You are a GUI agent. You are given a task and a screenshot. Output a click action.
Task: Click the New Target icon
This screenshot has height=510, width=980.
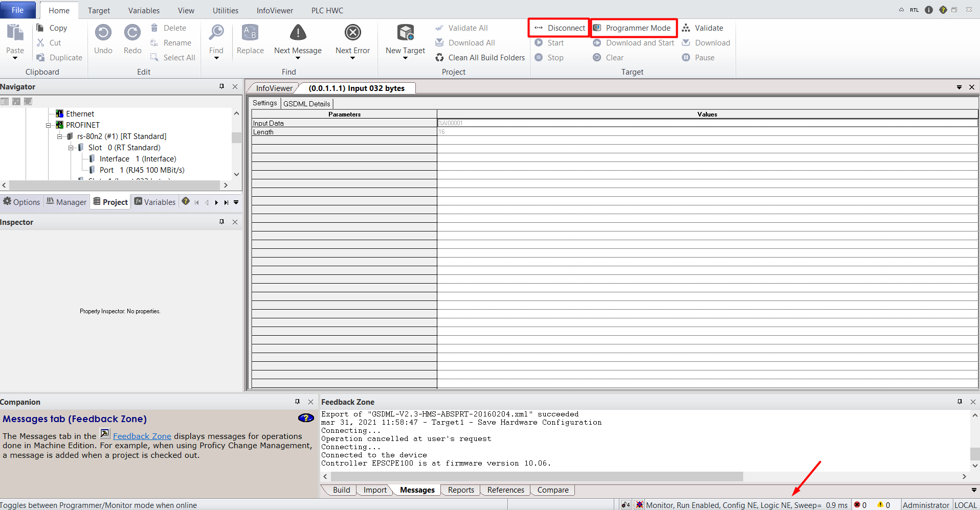[x=405, y=33]
